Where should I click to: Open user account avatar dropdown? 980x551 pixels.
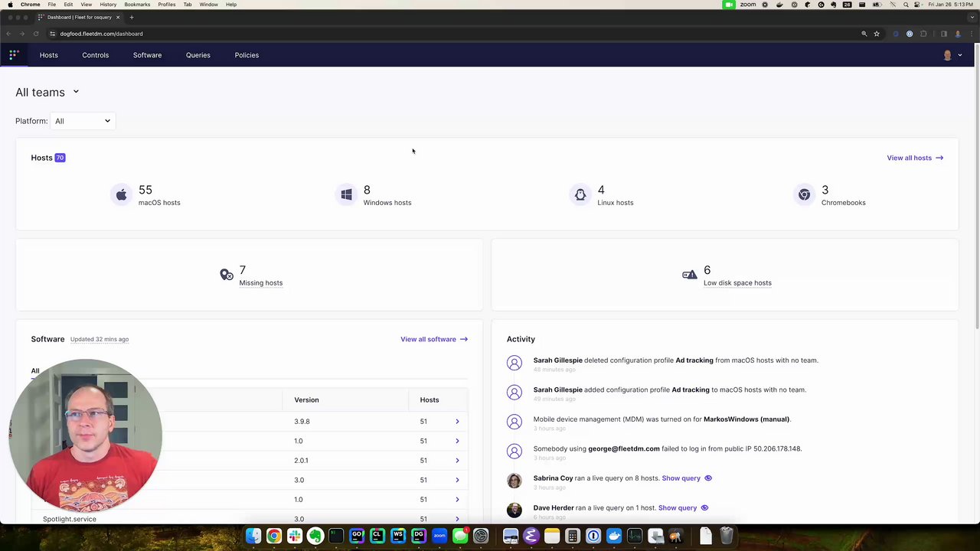click(x=952, y=55)
